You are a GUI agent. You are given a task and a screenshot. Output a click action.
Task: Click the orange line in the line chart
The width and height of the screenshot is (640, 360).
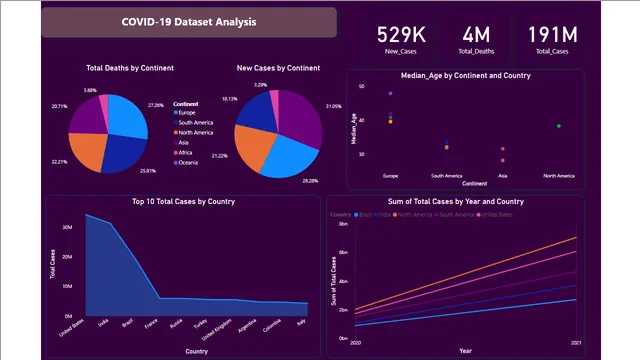[x=466, y=273]
